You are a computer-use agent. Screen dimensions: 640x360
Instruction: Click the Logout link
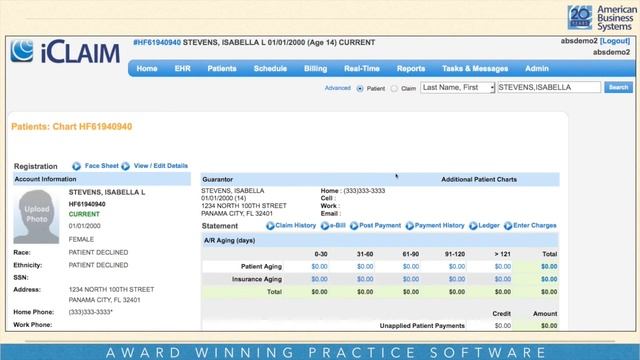(615, 41)
